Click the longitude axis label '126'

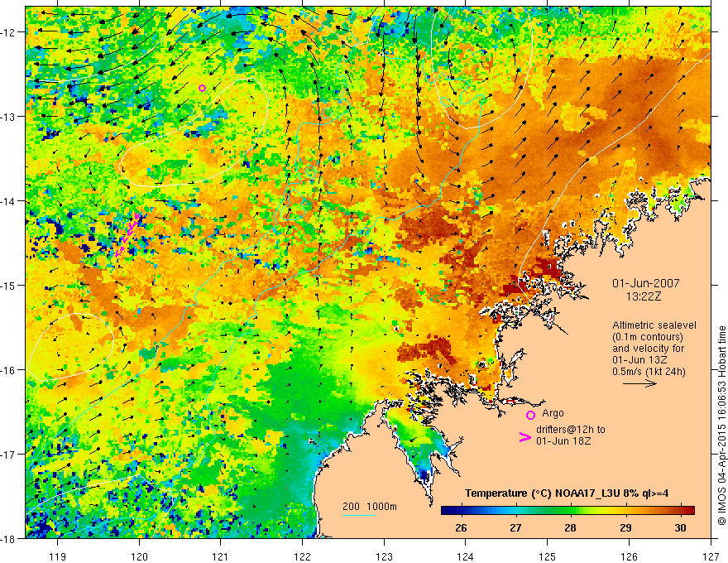629,556
